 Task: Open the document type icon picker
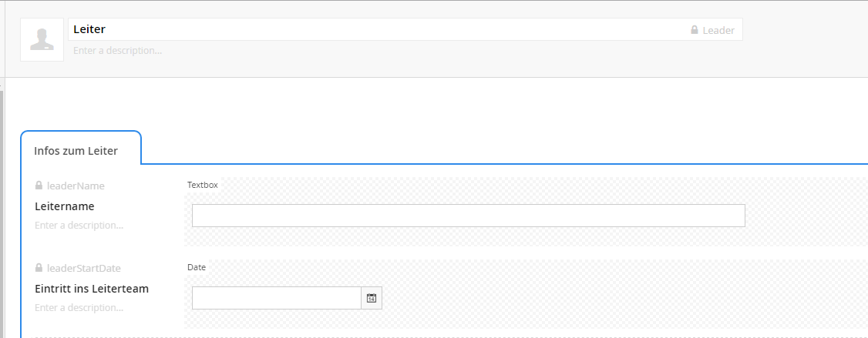(42, 40)
